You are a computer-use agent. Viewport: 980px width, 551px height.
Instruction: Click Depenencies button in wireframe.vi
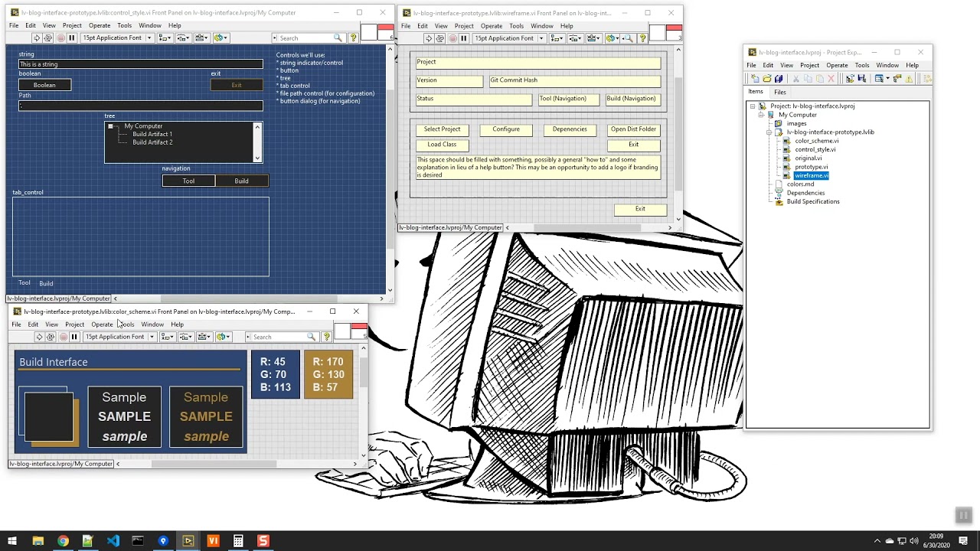pos(570,129)
